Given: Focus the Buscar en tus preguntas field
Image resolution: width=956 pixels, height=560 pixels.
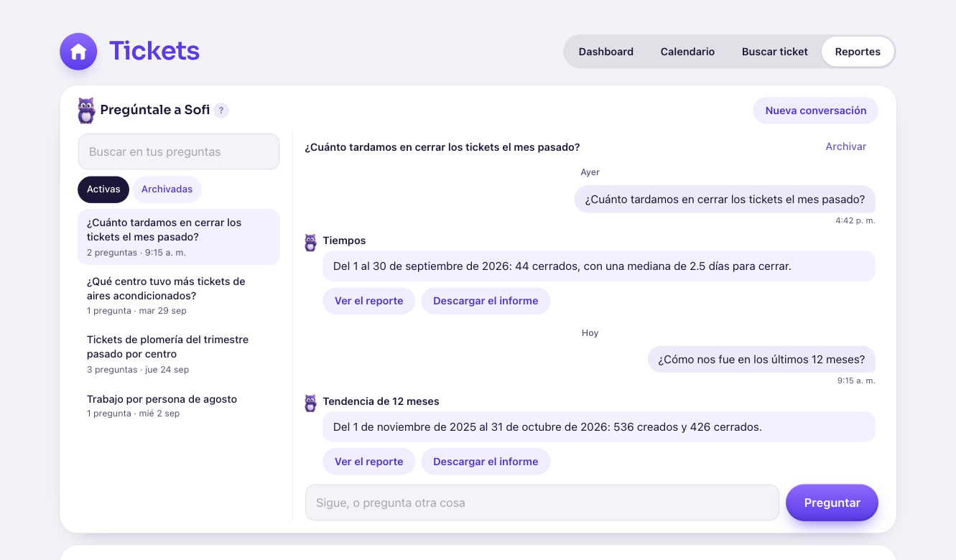Looking at the screenshot, I should pyautogui.click(x=179, y=151).
